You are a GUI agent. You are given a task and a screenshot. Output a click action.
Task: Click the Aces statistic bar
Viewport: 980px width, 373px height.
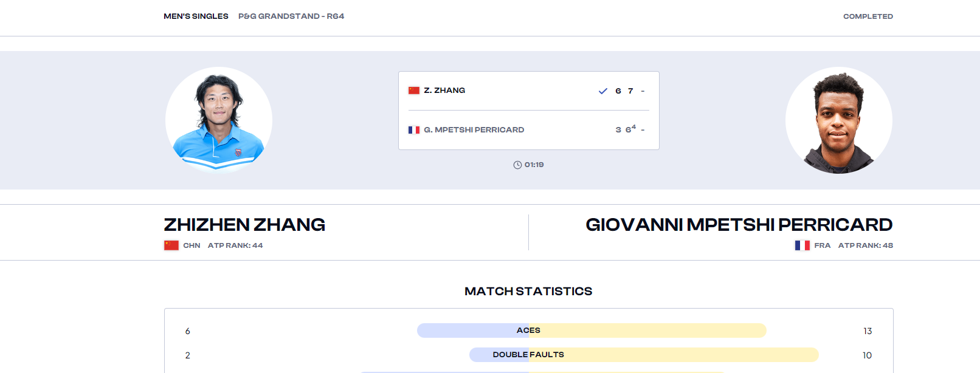(592, 330)
